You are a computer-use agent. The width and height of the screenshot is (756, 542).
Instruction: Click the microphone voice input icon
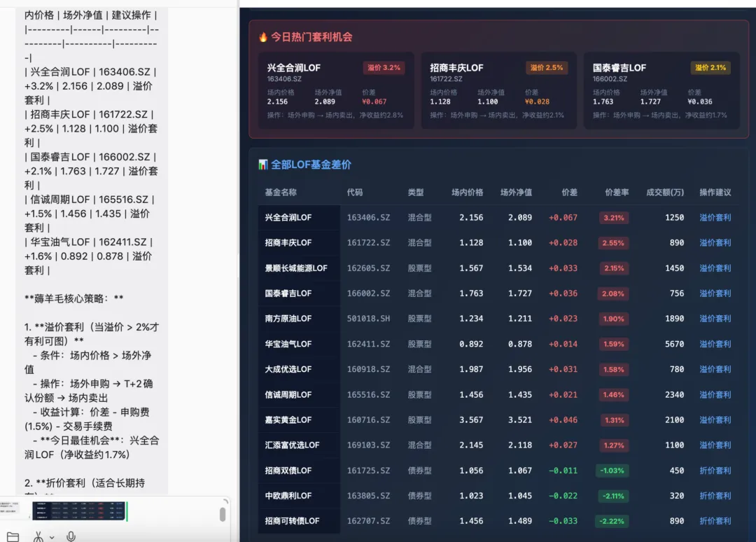tap(71, 536)
